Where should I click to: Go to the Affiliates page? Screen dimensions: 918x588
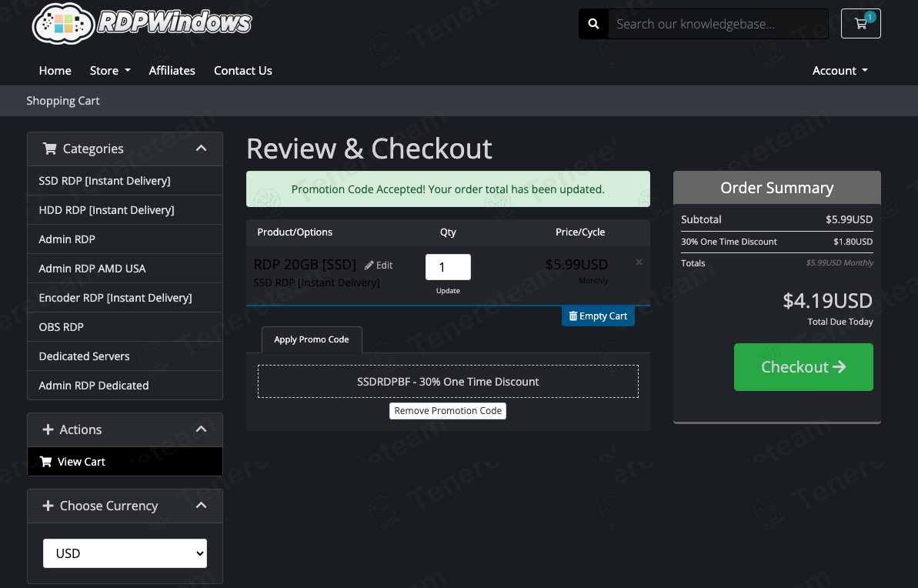pyautogui.click(x=172, y=71)
